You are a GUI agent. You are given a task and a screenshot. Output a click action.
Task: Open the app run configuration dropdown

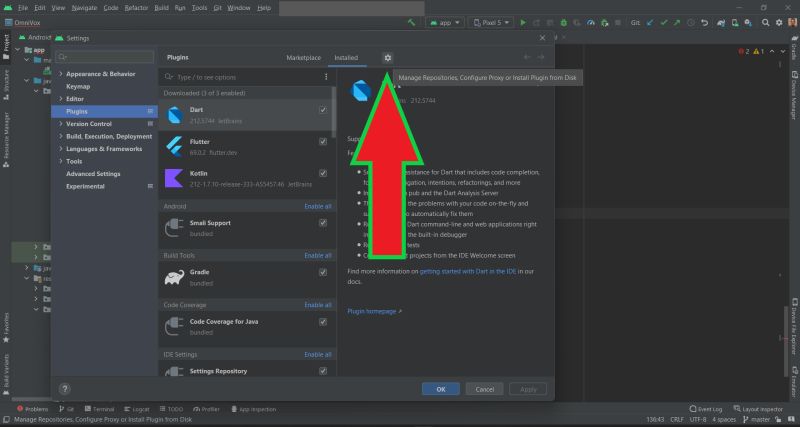tap(445, 22)
